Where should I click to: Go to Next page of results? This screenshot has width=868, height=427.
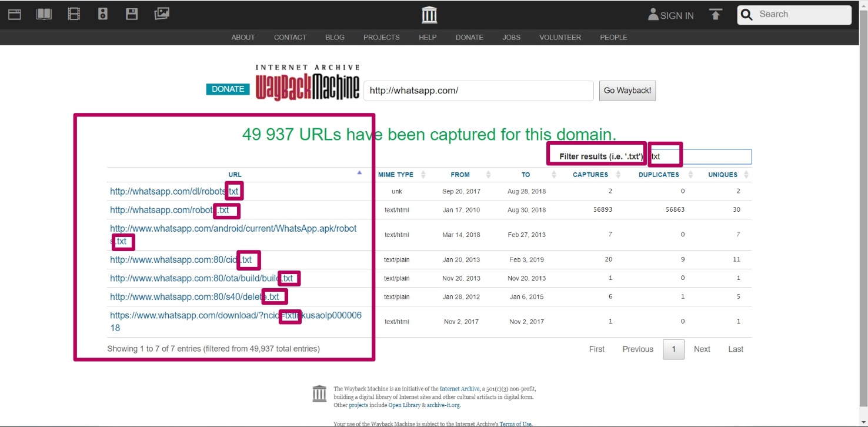[702, 349]
